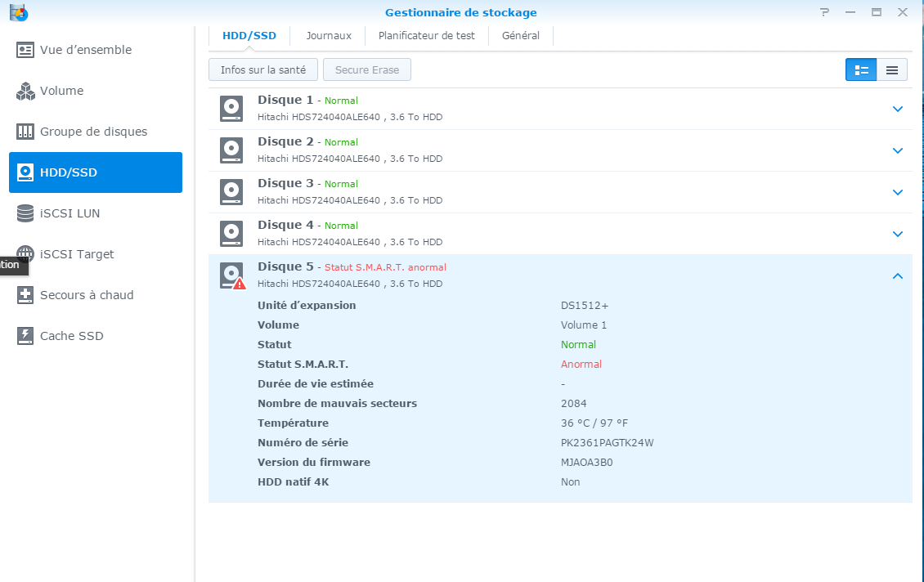924x582 pixels.
Task: Open the Volume section icon
Action: (25, 91)
